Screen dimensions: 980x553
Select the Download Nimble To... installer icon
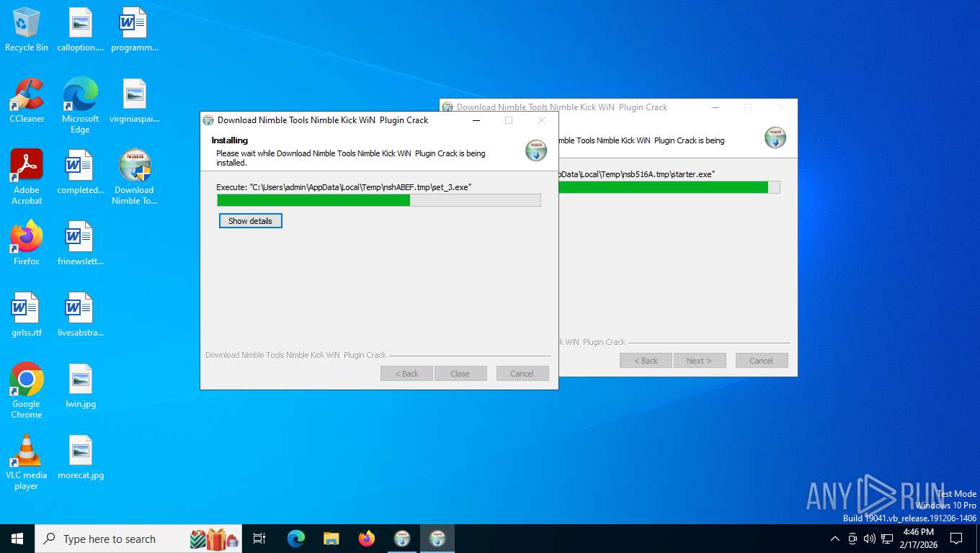coord(134,177)
